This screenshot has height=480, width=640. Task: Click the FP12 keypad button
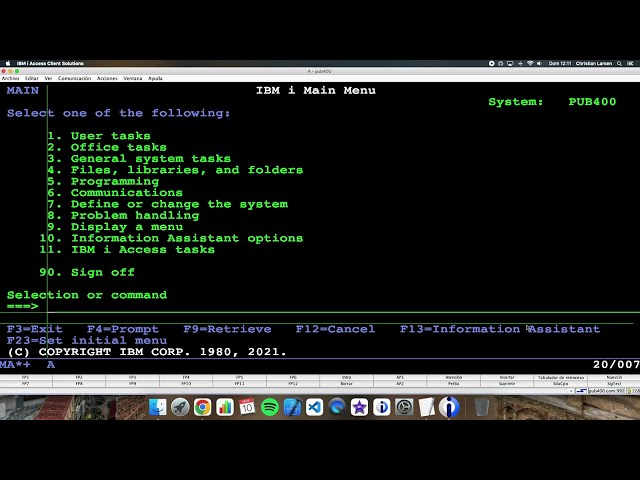point(293,384)
